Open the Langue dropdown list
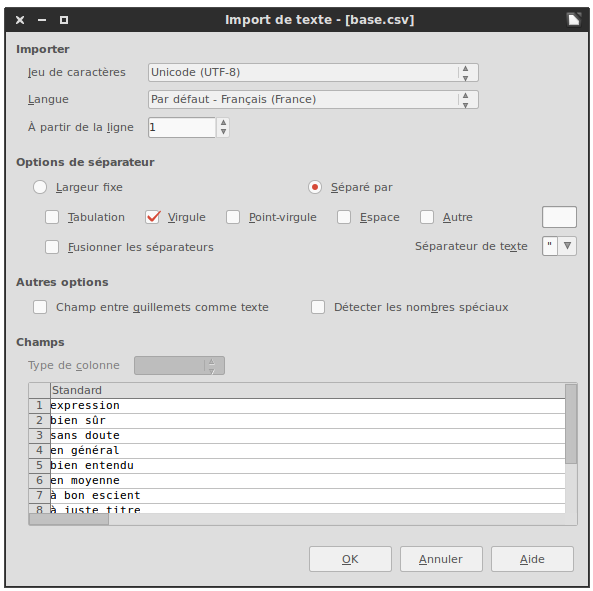Screen dimensions: 593x591 coord(313,99)
